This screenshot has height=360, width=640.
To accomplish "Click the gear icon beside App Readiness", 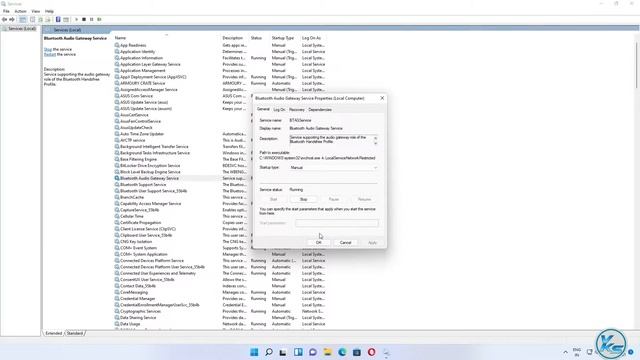I will (117, 45).
